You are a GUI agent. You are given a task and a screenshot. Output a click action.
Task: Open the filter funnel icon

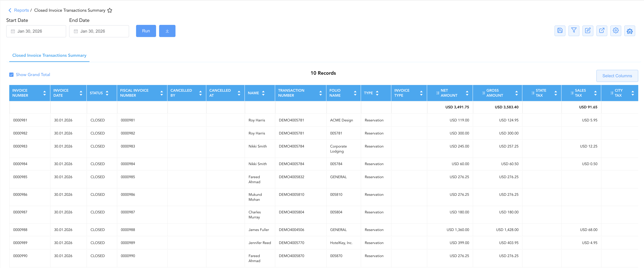[574, 31]
